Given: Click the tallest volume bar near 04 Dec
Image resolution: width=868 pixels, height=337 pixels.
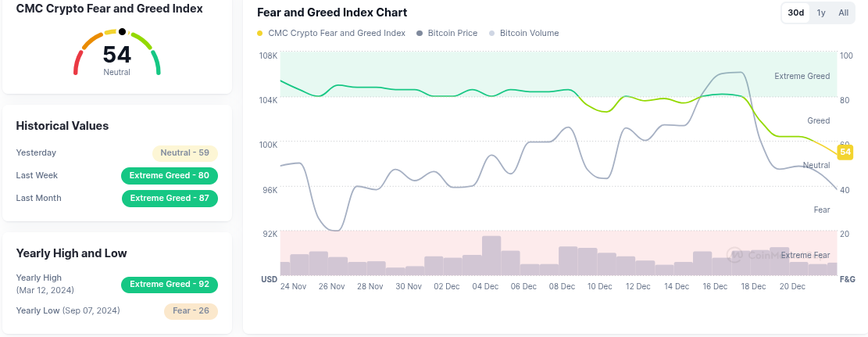Looking at the screenshot, I should pyautogui.click(x=491, y=256).
